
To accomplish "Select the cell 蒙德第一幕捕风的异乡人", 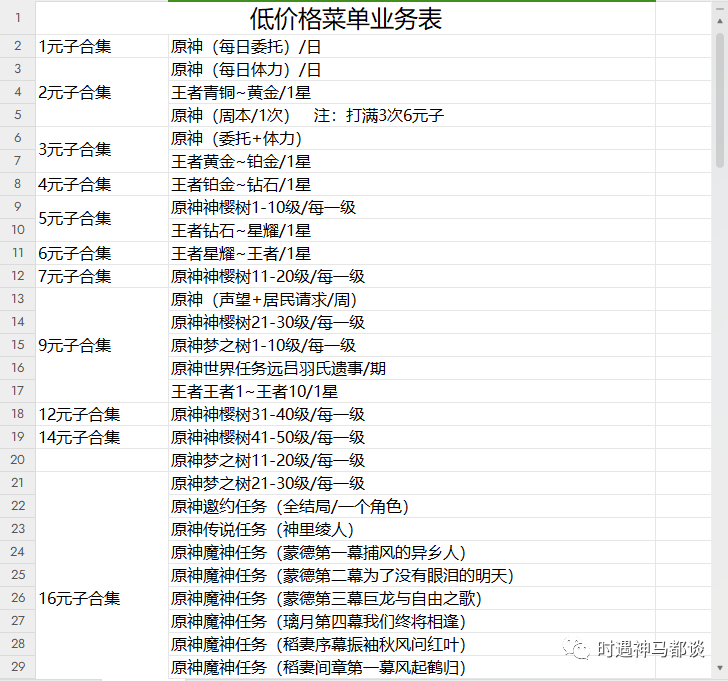I will tap(411, 551).
